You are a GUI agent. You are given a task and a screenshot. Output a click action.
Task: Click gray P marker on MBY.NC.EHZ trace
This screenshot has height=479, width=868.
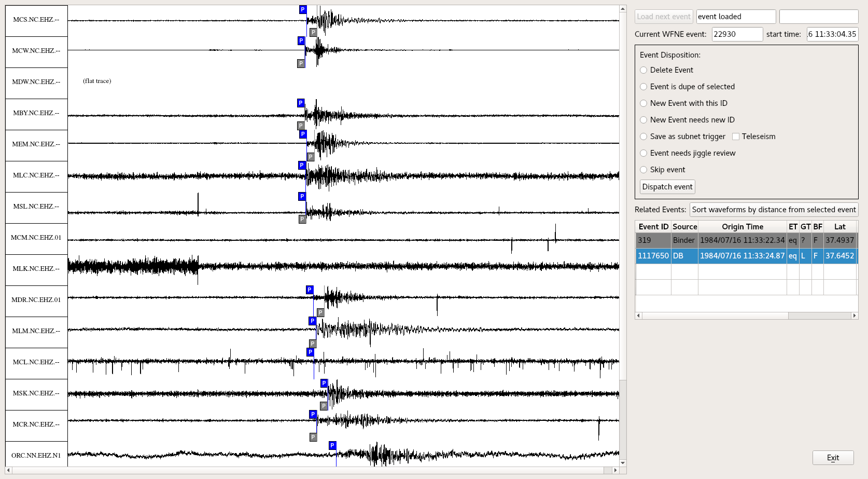(301, 126)
